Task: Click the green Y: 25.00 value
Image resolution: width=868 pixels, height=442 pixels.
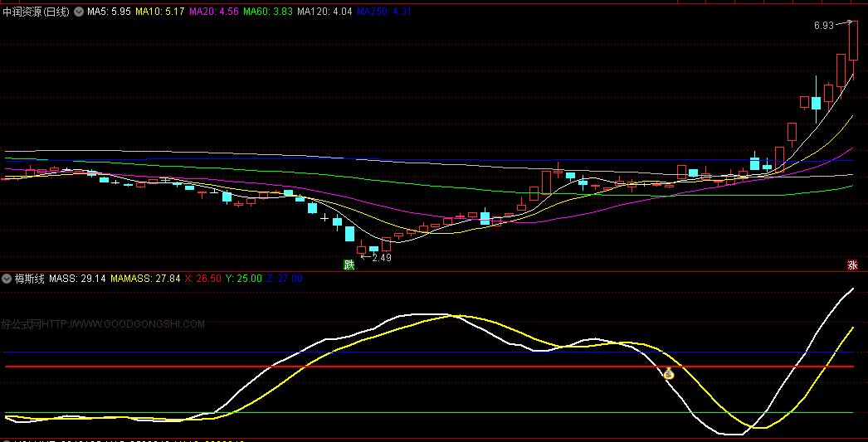Action: coord(244,279)
